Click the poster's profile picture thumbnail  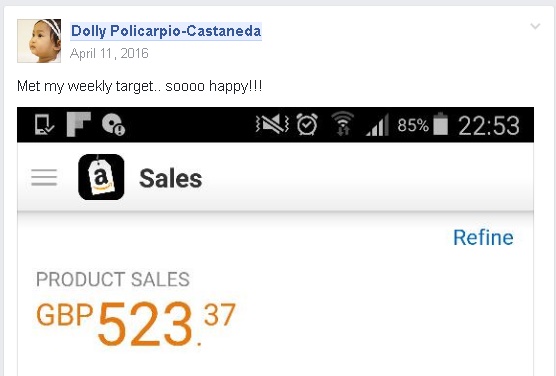tap(39, 41)
